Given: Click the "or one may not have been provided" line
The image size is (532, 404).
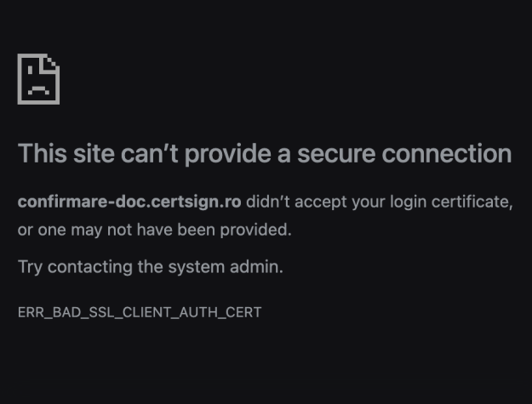Looking at the screenshot, I should pos(155,229).
